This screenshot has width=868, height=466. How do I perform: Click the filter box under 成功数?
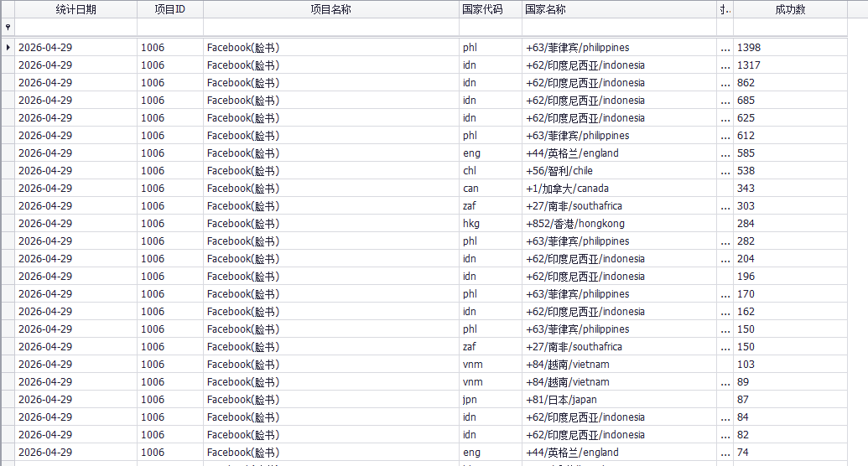coord(790,28)
